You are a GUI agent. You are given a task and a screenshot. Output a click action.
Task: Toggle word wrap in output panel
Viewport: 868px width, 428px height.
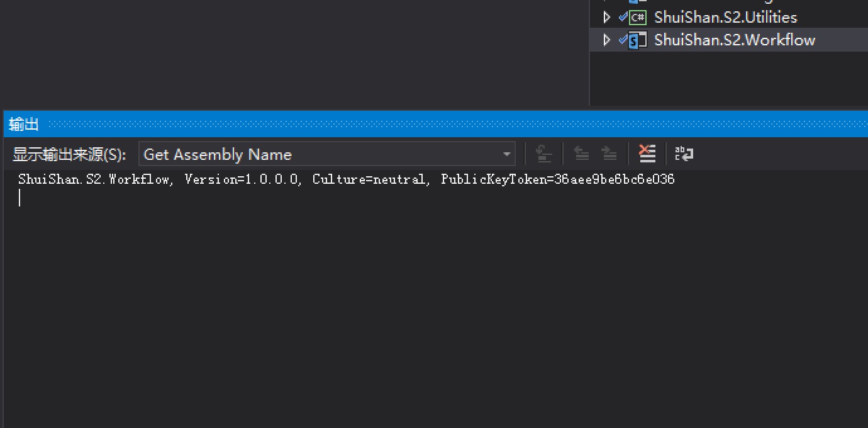click(684, 154)
